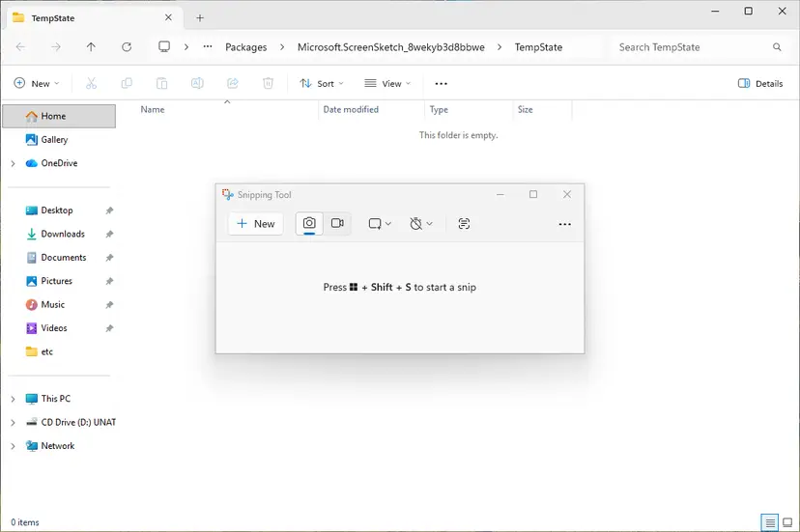The width and height of the screenshot is (800, 532).
Task: Go forward in File Explorer
Action: click(x=56, y=47)
